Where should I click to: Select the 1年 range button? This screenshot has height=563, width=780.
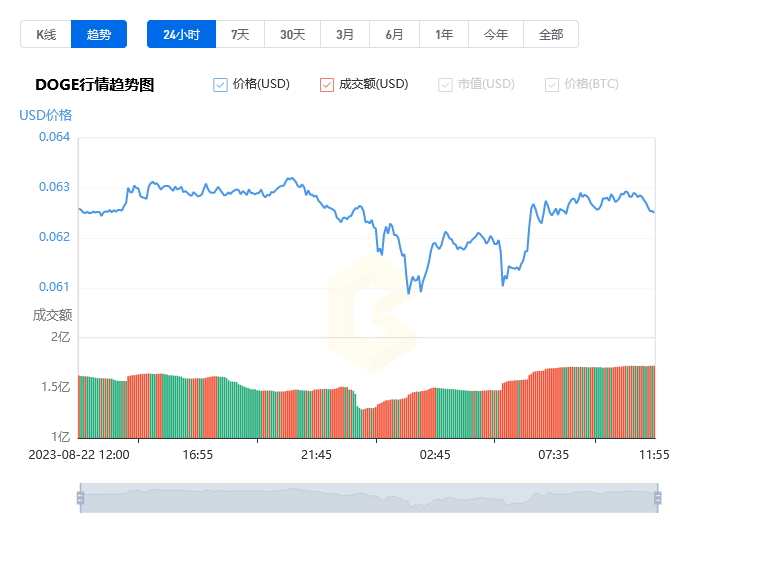(444, 34)
